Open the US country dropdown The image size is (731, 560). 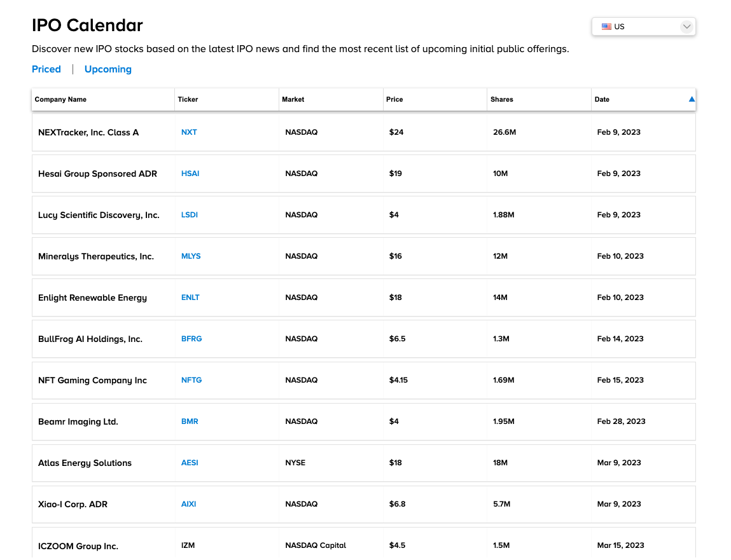[x=643, y=27]
